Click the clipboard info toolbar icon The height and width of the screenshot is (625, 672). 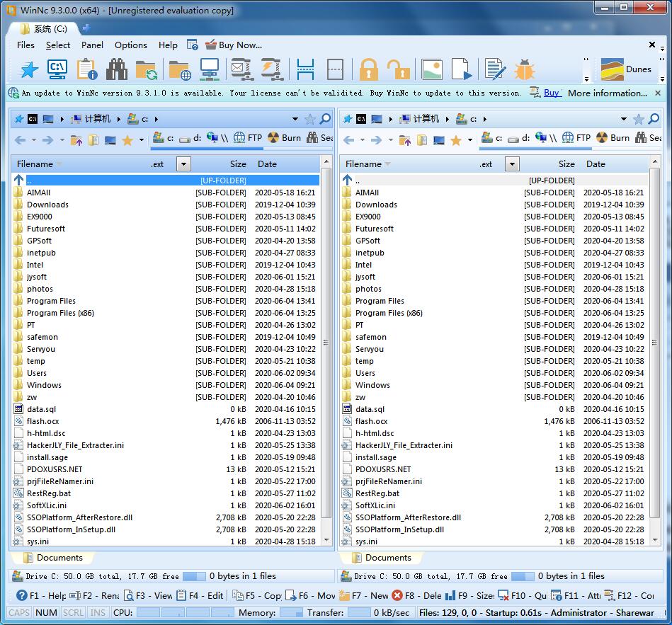click(87, 69)
